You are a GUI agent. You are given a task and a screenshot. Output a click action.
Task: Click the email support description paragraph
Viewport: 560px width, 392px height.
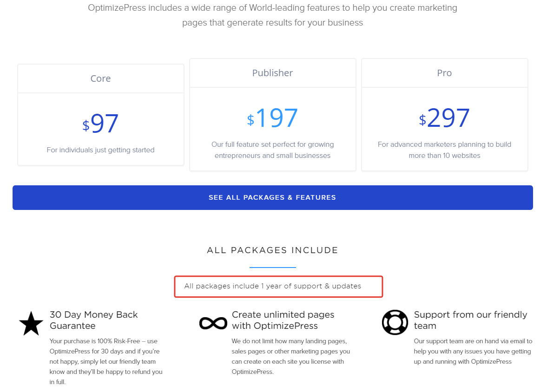(x=473, y=351)
